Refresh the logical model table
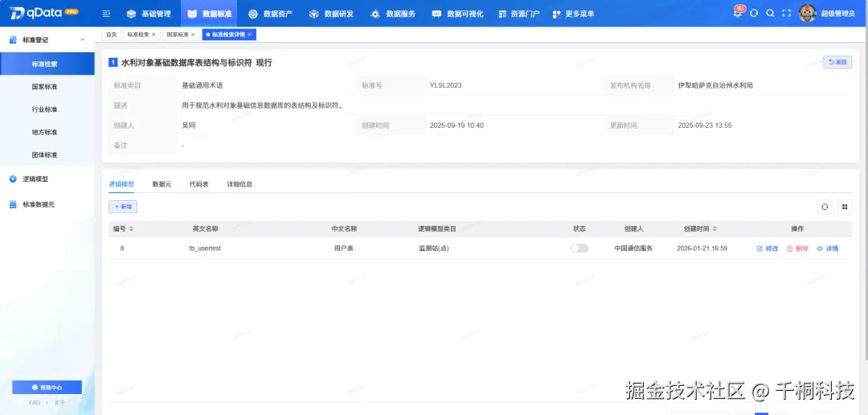The width and height of the screenshot is (868, 415). (825, 207)
